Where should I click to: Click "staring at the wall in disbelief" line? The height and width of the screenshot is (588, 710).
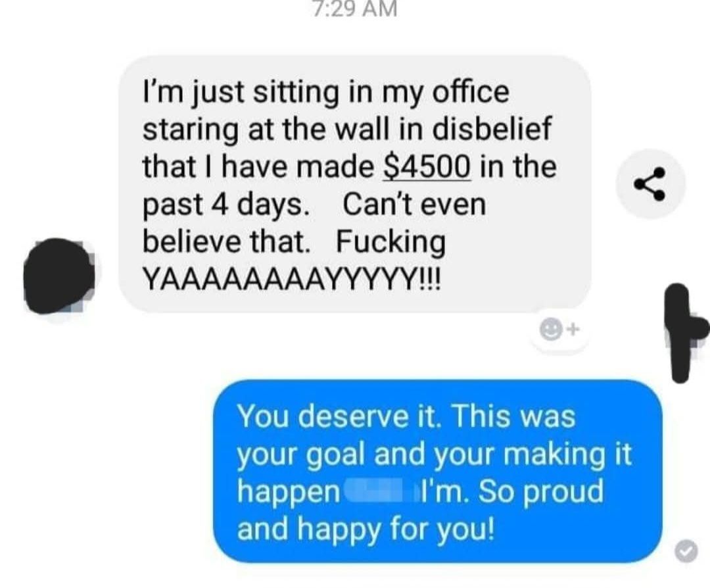347,130
